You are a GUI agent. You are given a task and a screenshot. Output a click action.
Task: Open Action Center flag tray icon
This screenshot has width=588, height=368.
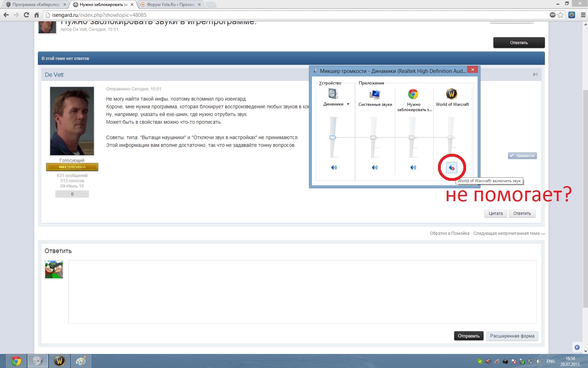514,361
